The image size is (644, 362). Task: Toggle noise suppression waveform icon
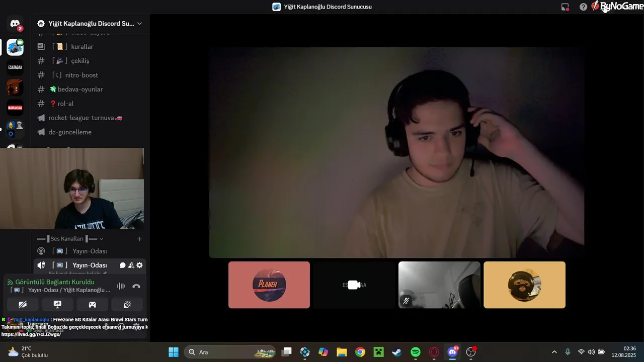(121, 286)
